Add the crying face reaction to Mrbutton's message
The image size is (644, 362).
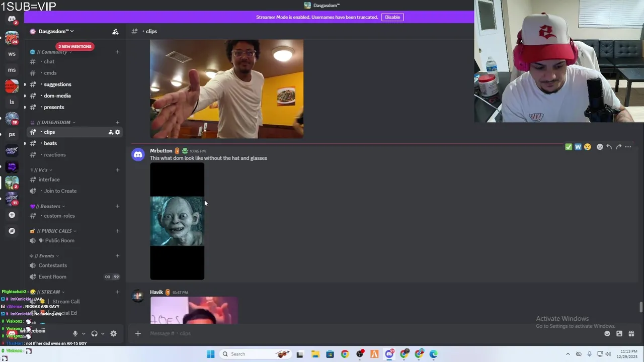click(x=587, y=147)
